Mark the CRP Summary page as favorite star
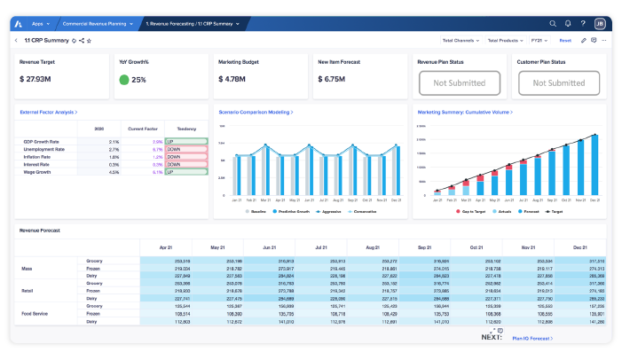This screenshot has width=622, height=360. [x=89, y=41]
